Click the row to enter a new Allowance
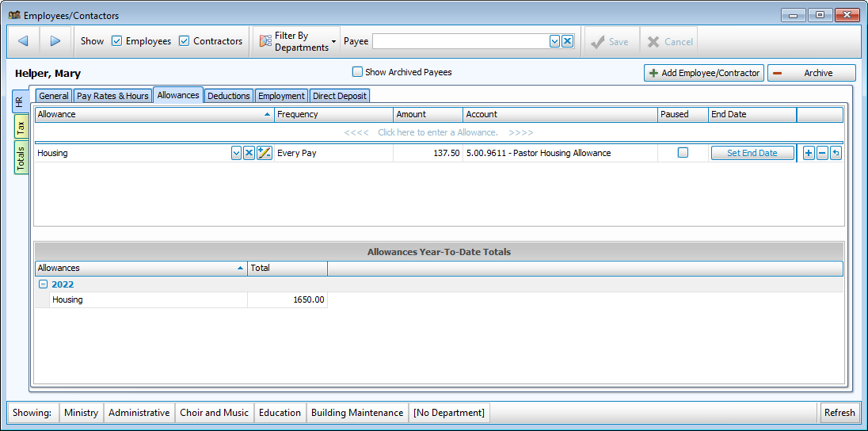This screenshot has width=868, height=431. [x=439, y=132]
